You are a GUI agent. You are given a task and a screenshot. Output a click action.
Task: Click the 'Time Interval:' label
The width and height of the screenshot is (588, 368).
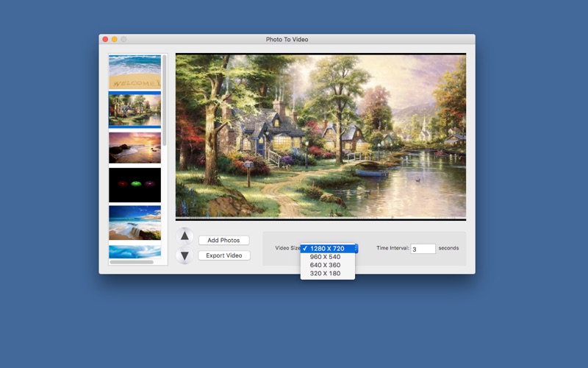[392, 248]
